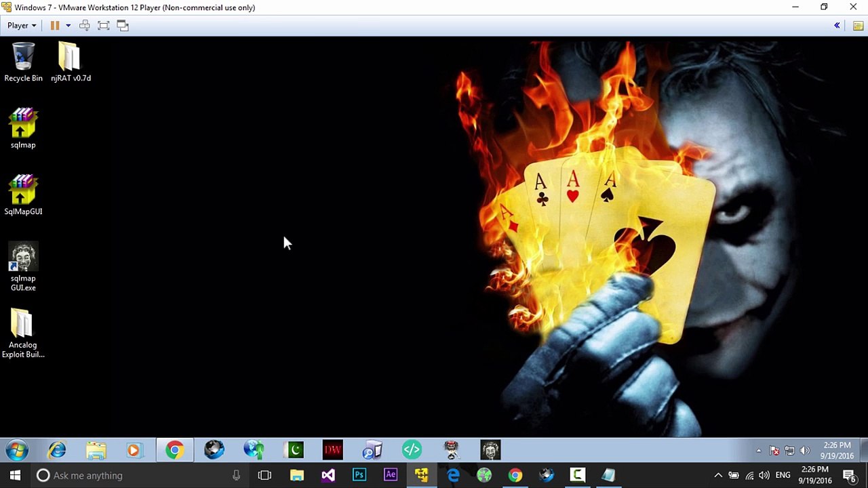
Task: Show hidden tray icons in Windows 7
Action: (x=759, y=451)
